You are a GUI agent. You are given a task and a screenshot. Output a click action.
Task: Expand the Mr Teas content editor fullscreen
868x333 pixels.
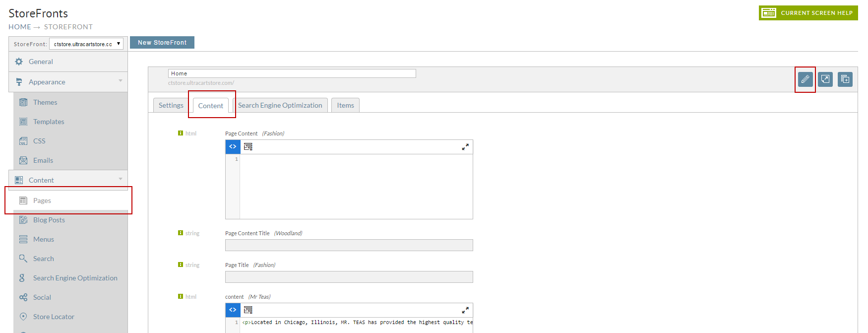coord(465,310)
